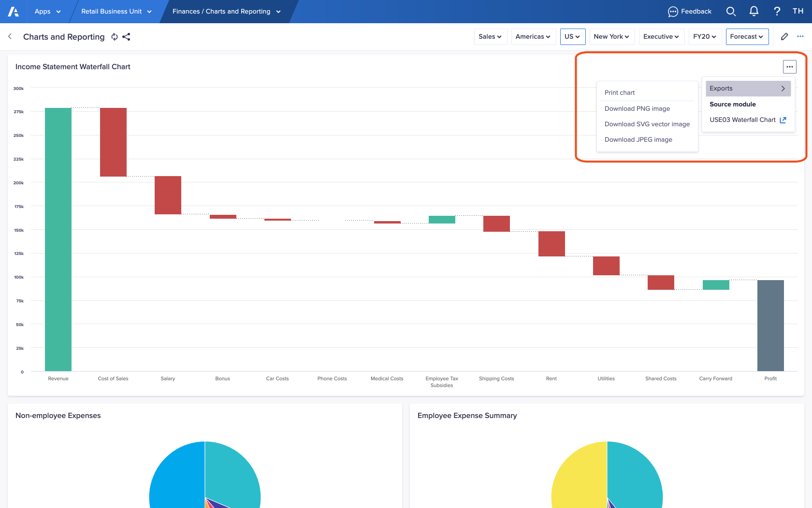The width and height of the screenshot is (812, 508).
Task: Click the Feedback button
Action: [x=689, y=11]
